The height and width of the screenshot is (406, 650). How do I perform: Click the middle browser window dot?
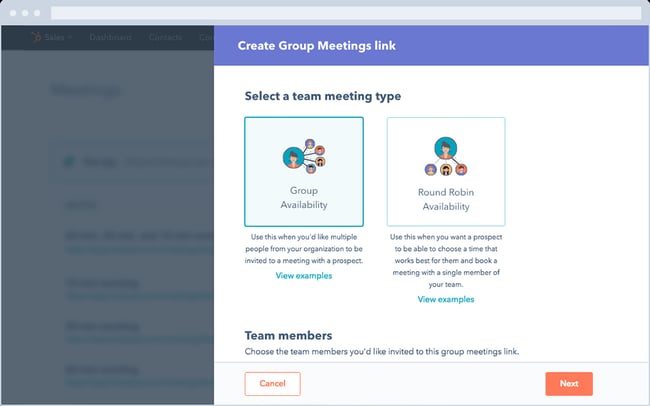[x=27, y=13]
